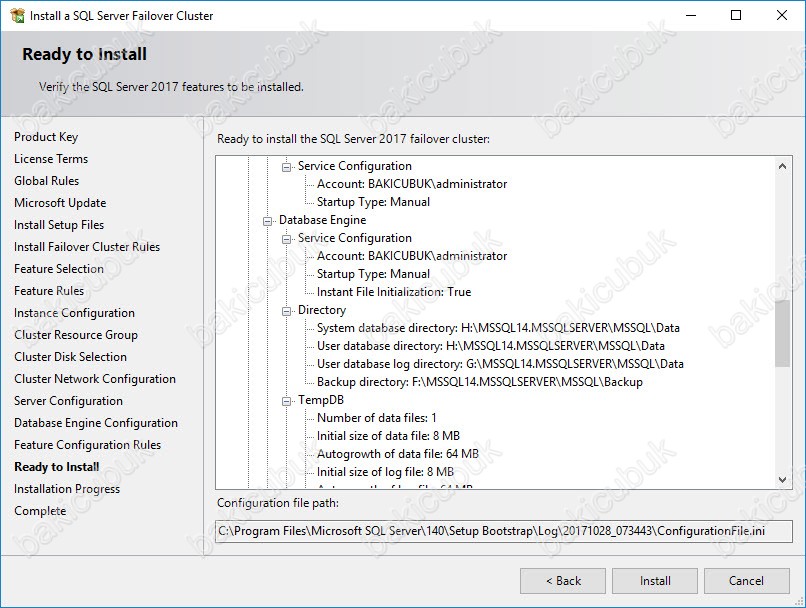Select the Server Configuration step
The height and width of the screenshot is (608, 806).
tap(68, 401)
